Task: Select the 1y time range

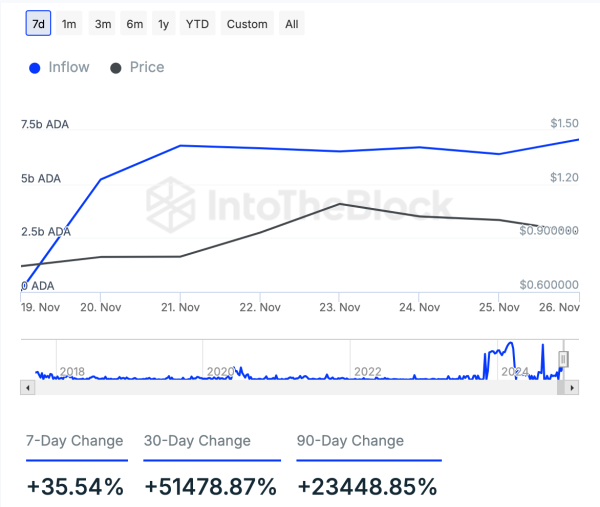Action: click(164, 23)
